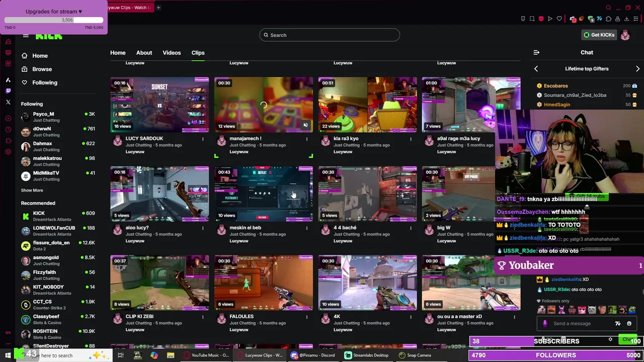This screenshot has width=644, height=362.
Task: Open Browse in Kick sidebar
Action: point(42,69)
